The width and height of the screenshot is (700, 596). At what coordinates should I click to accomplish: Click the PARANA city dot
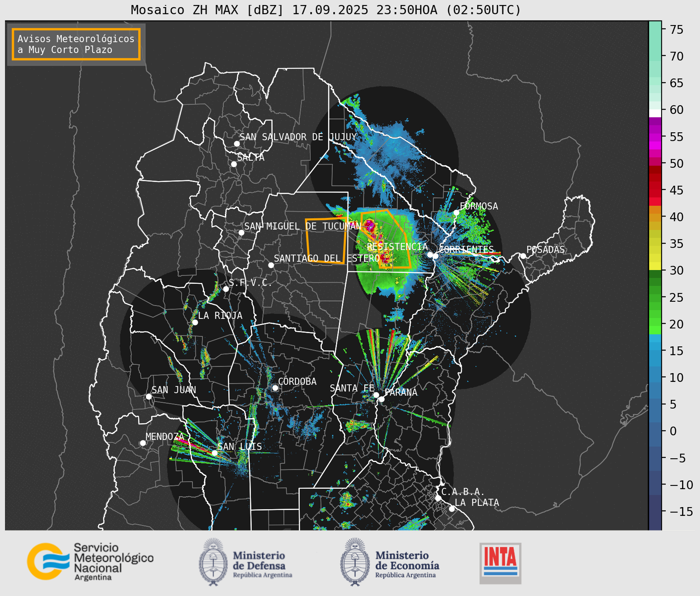[x=382, y=399]
